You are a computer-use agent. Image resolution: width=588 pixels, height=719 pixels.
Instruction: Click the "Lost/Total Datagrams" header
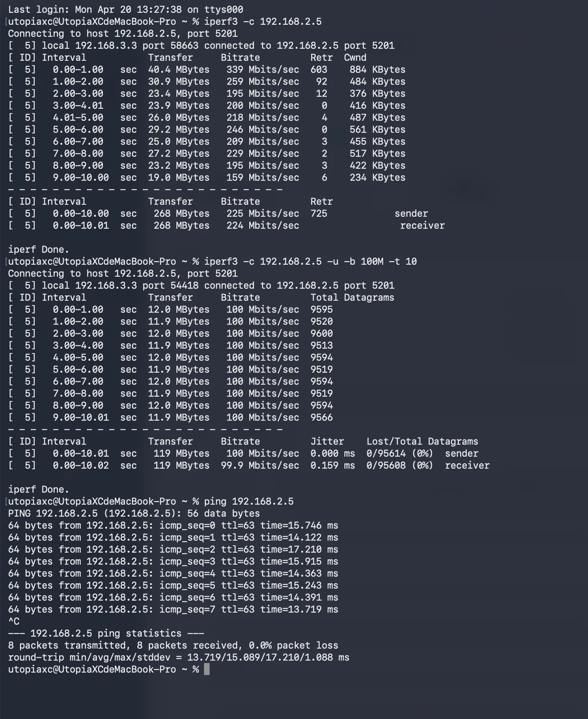(422, 441)
